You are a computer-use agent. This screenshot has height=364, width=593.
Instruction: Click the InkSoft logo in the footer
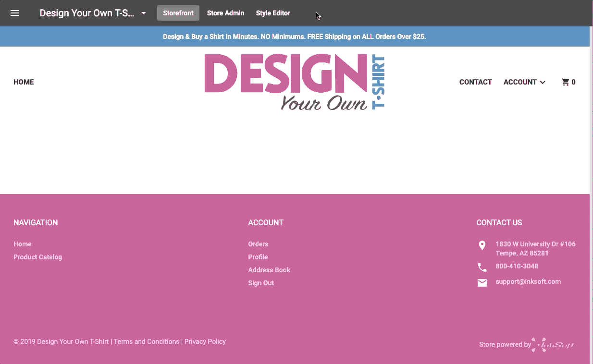pyautogui.click(x=553, y=344)
